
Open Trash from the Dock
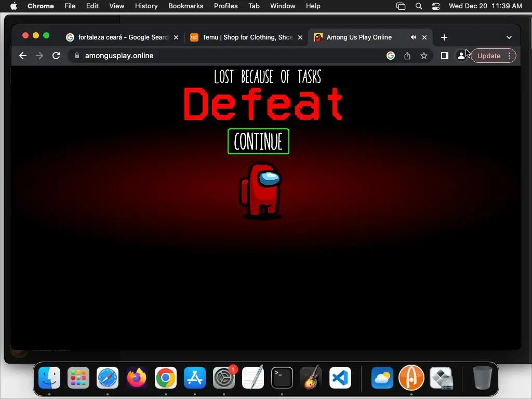[483, 378]
